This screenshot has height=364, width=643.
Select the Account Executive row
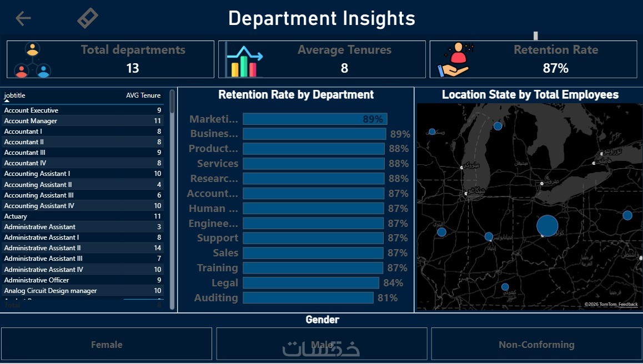83,110
